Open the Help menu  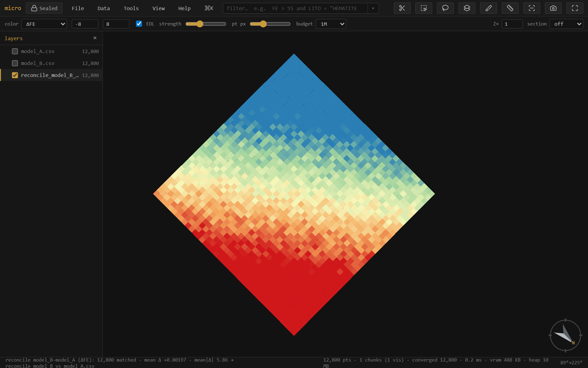pyautogui.click(x=184, y=8)
